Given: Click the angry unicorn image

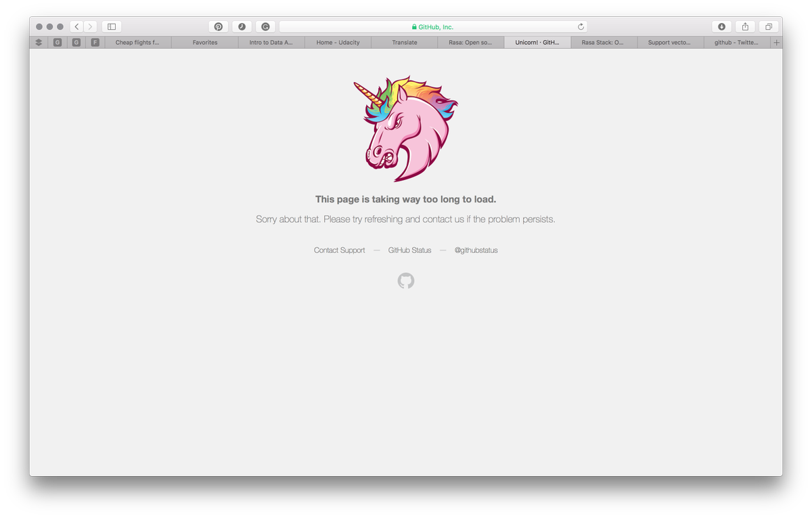Looking at the screenshot, I should pyautogui.click(x=405, y=129).
